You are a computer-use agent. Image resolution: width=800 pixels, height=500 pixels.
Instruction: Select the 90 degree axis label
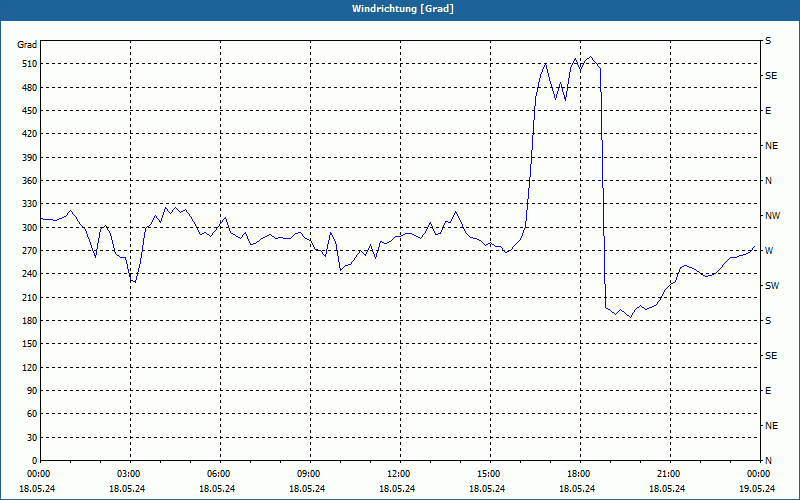[30, 390]
